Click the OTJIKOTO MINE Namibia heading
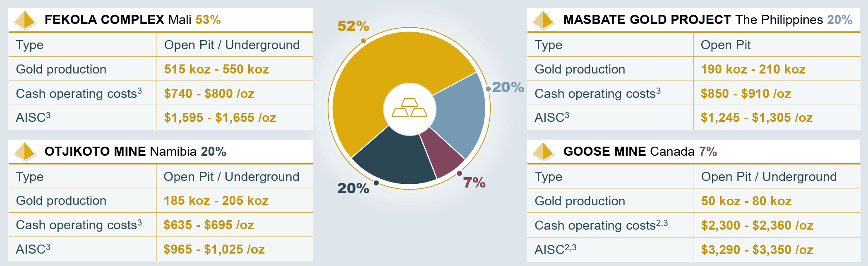This screenshot has width=868, height=266. point(135,152)
